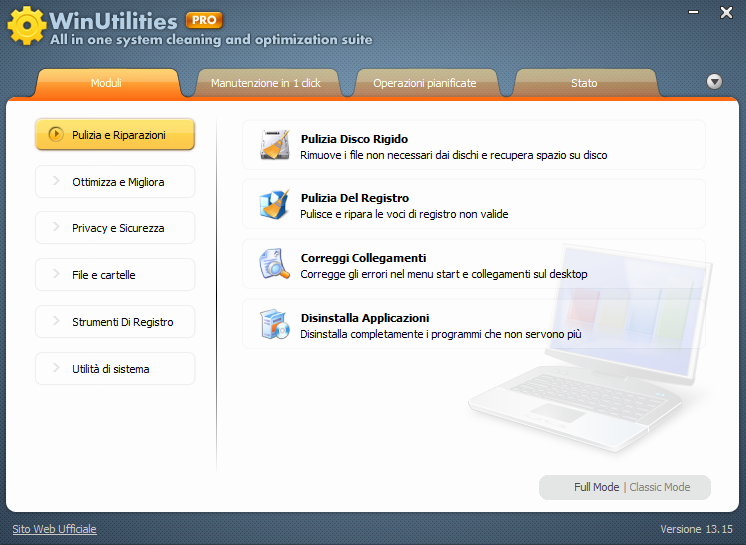
Task: Click the PRO badge next to the title
Action: pos(204,20)
